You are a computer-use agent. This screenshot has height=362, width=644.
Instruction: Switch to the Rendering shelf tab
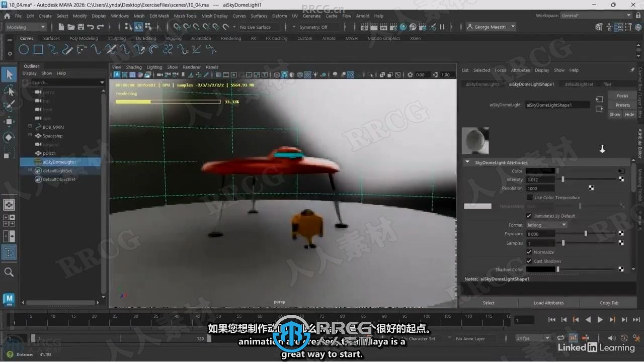coord(231,38)
